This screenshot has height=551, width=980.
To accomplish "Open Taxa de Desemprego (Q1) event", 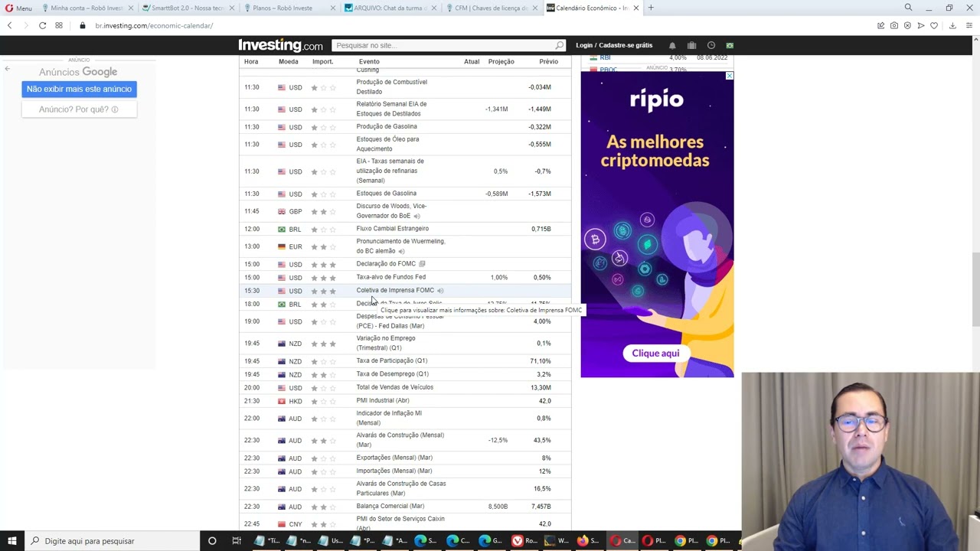I will 392,374.
